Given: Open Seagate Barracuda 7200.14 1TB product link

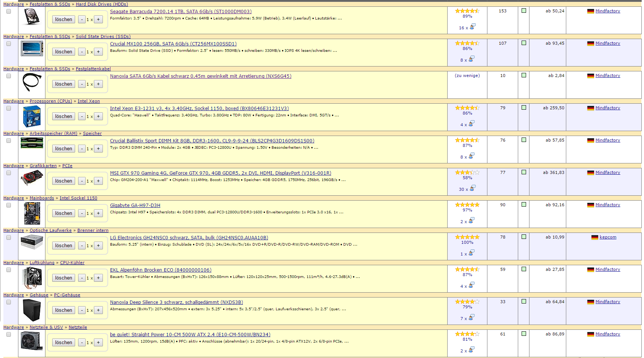Looking at the screenshot, I should [181, 12].
